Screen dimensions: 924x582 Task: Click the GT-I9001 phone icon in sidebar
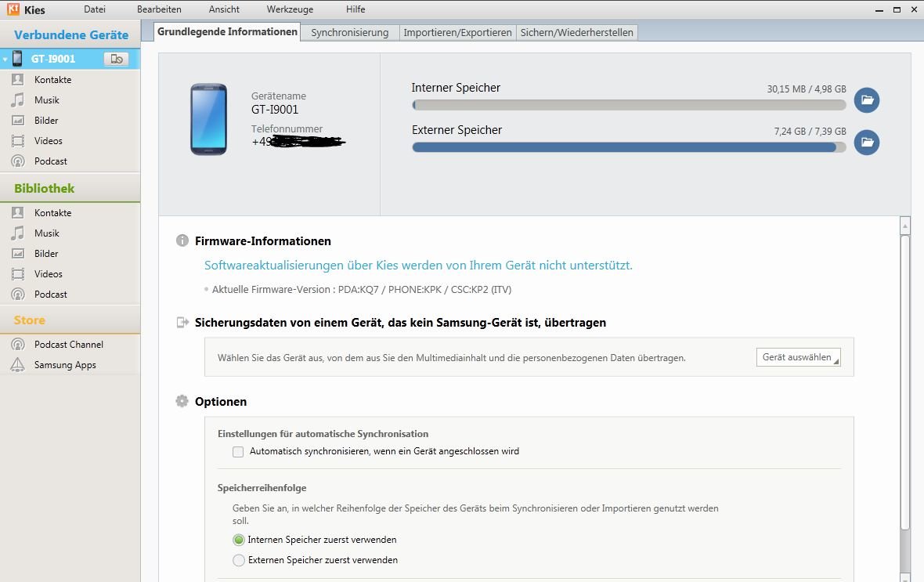[17, 59]
